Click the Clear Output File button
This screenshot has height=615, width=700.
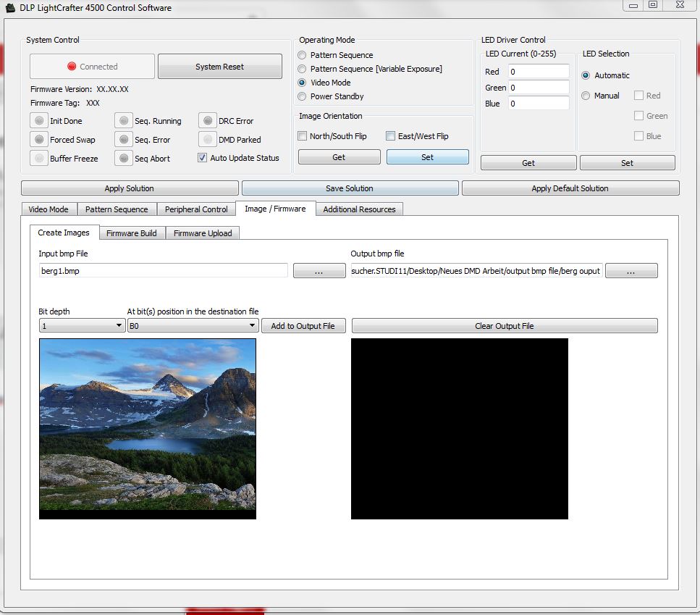click(505, 326)
